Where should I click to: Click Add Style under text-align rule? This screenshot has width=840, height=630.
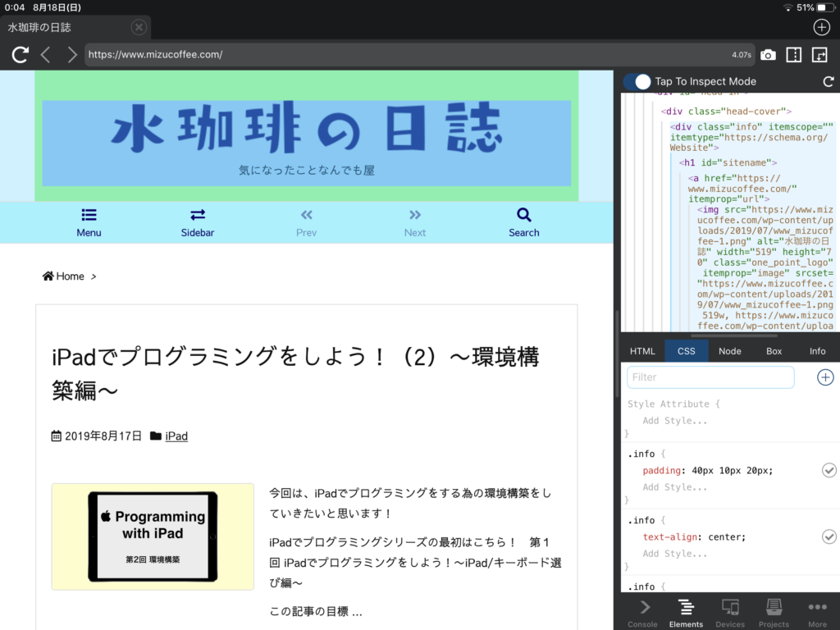click(675, 554)
